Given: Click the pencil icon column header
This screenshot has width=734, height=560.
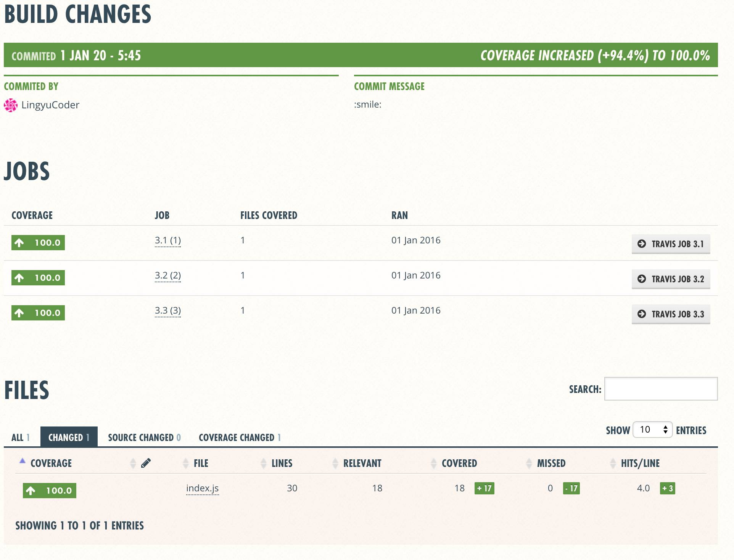Looking at the screenshot, I should tap(146, 463).
